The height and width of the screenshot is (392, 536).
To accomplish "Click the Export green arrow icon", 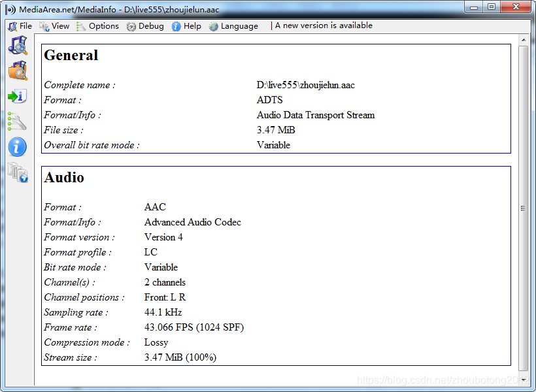I will pyautogui.click(x=18, y=96).
